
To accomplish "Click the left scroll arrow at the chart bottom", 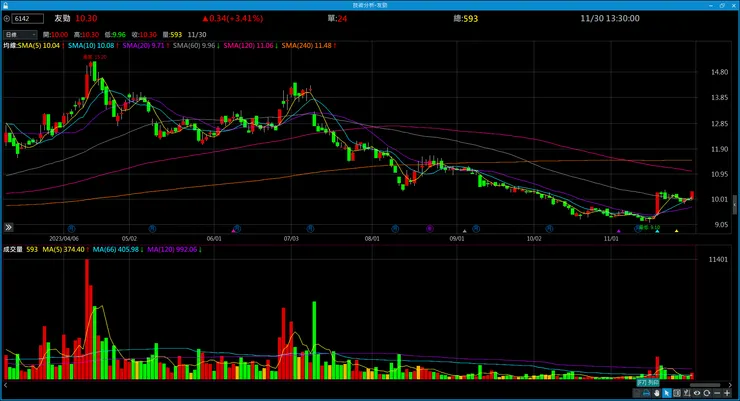I will point(6,385).
